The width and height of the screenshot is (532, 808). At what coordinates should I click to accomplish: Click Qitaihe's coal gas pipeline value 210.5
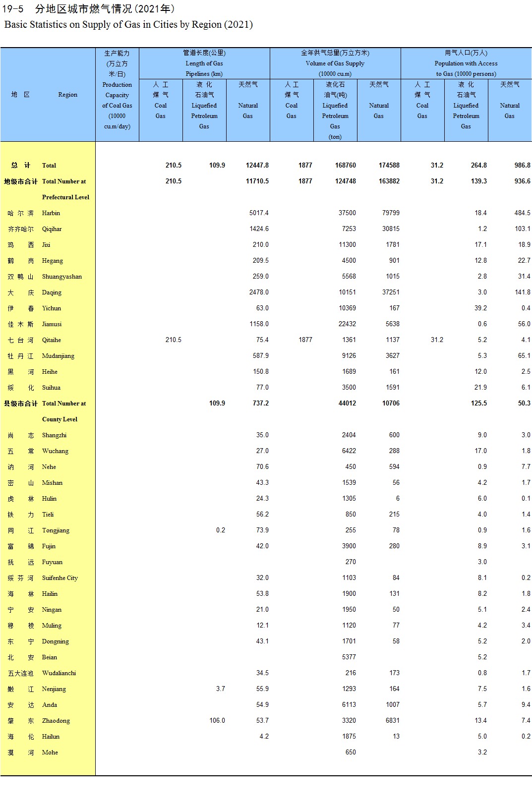click(174, 340)
